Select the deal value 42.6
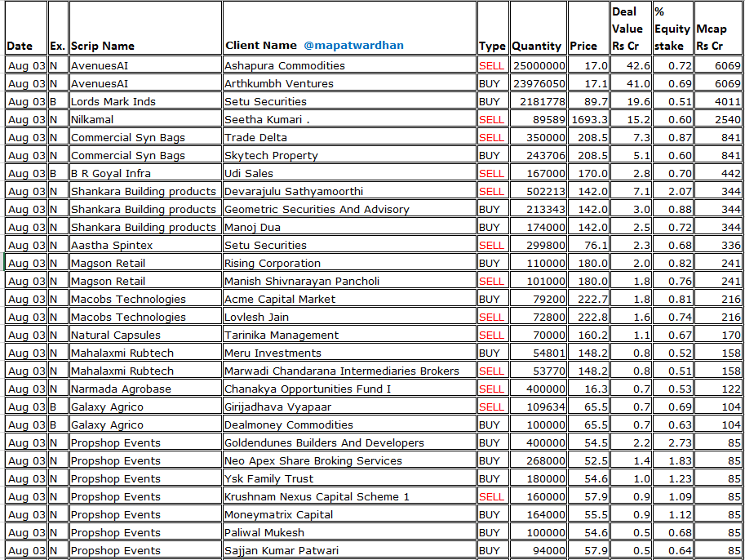This screenshot has height=560, width=745. (x=639, y=65)
